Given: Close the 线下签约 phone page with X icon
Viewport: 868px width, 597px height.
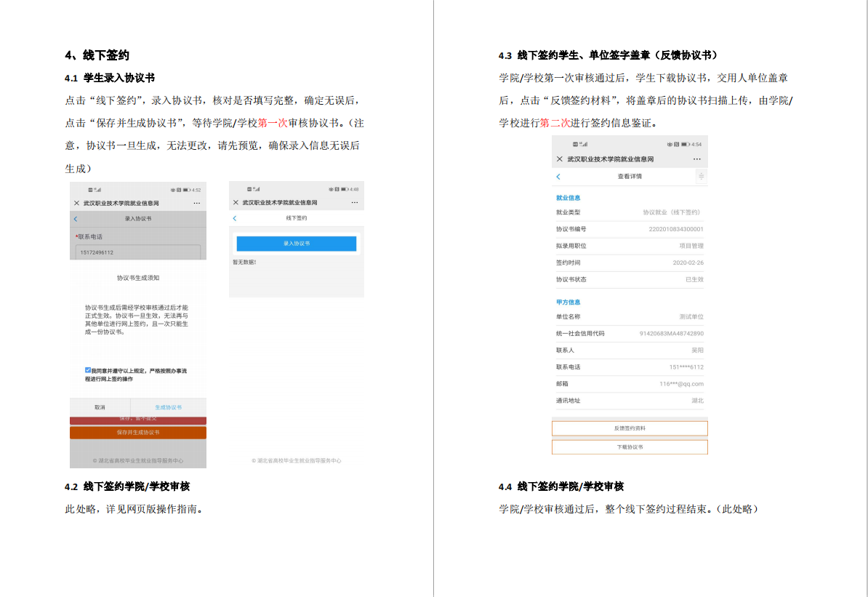Looking at the screenshot, I should point(236,203).
